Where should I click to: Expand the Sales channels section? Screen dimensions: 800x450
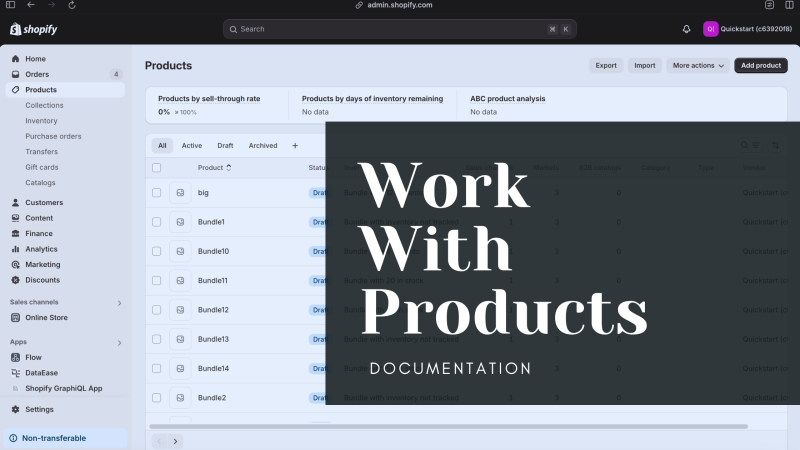click(119, 303)
